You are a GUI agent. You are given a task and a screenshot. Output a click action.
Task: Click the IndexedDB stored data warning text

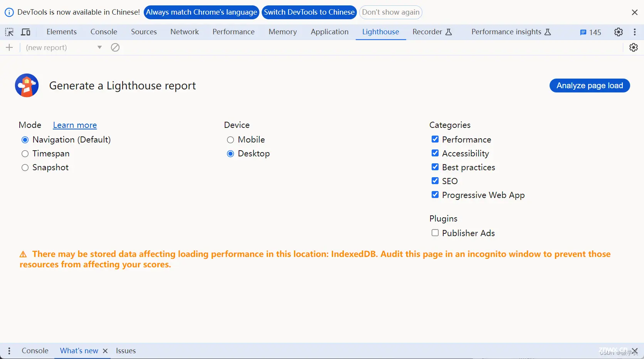[x=315, y=259]
